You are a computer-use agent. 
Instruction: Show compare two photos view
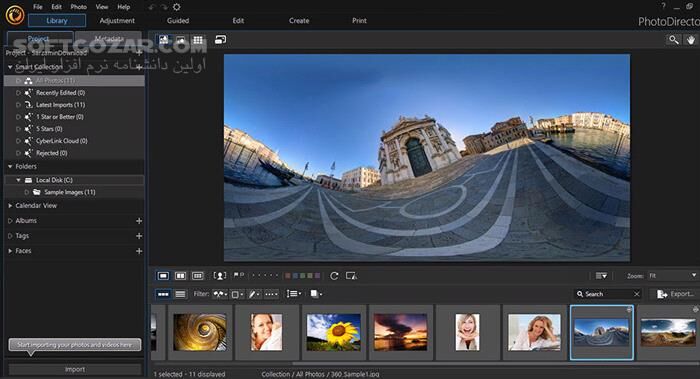(180, 276)
